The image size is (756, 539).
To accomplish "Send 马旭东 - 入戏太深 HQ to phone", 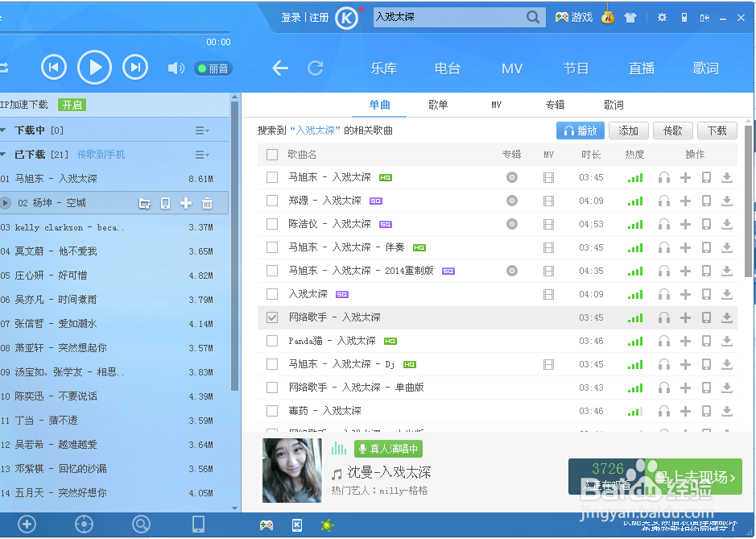I will tap(706, 177).
